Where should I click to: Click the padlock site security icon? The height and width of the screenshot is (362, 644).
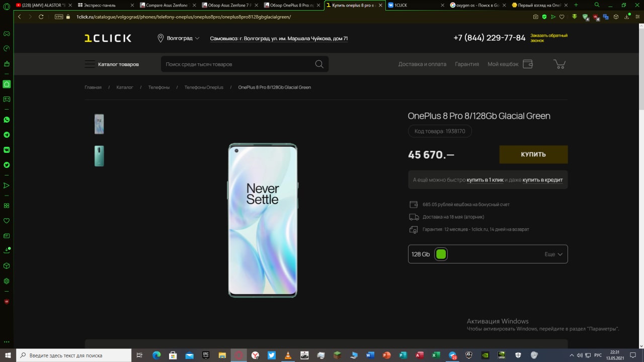(x=68, y=17)
